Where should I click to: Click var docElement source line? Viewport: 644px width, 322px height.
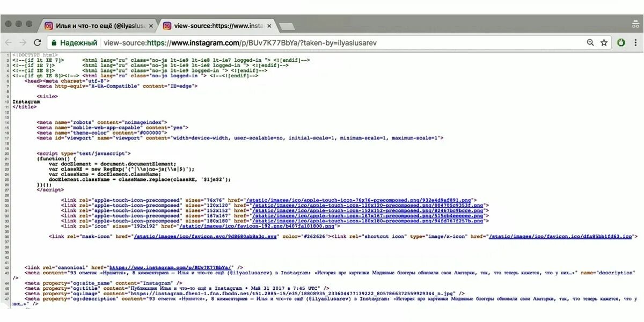click(x=112, y=164)
